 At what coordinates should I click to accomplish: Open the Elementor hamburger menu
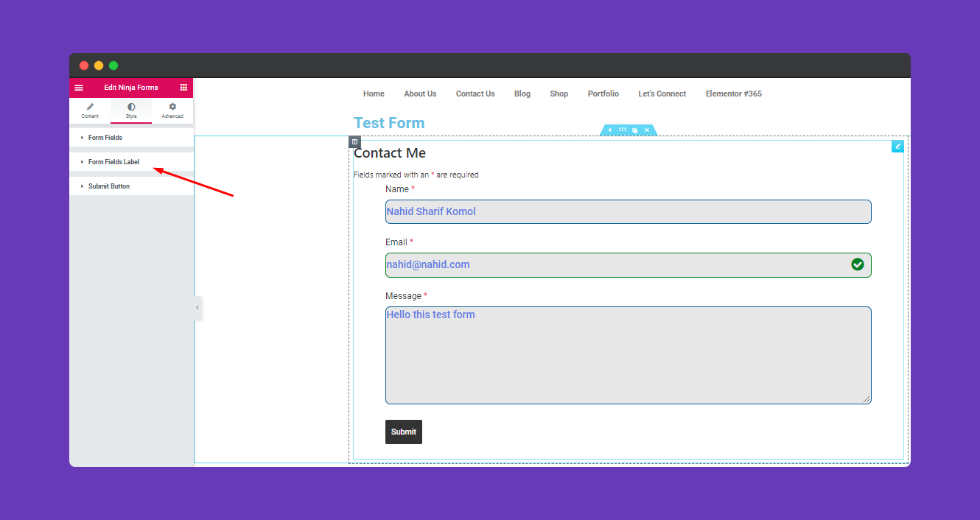[79, 88]
